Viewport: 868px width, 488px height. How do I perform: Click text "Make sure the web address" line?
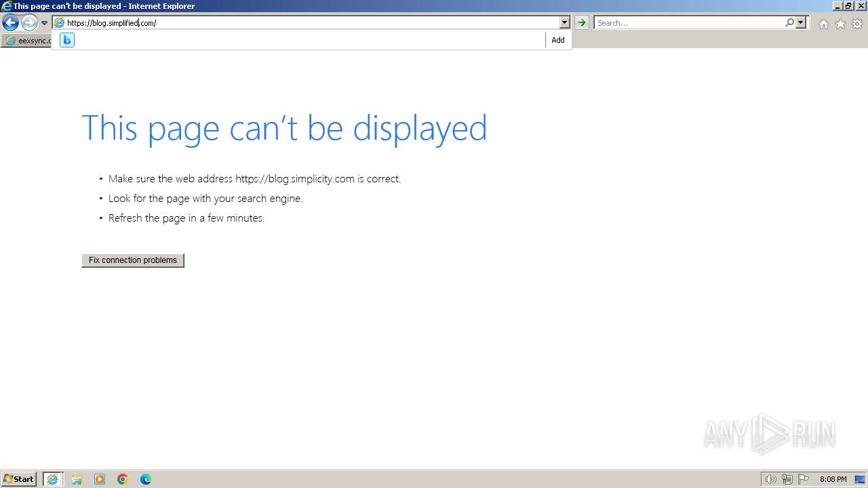[x=254, y=179]
